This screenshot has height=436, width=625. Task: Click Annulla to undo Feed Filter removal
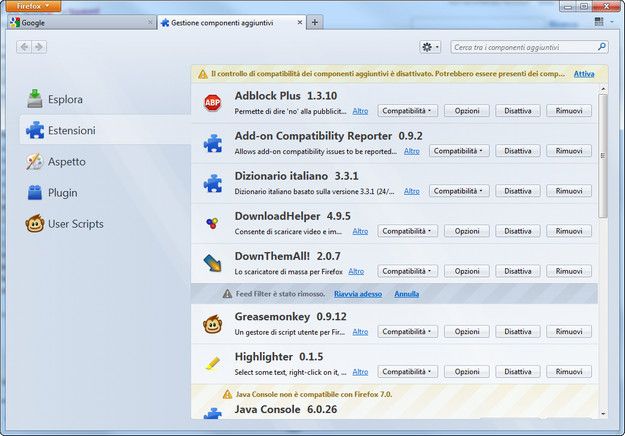(407, 294)
